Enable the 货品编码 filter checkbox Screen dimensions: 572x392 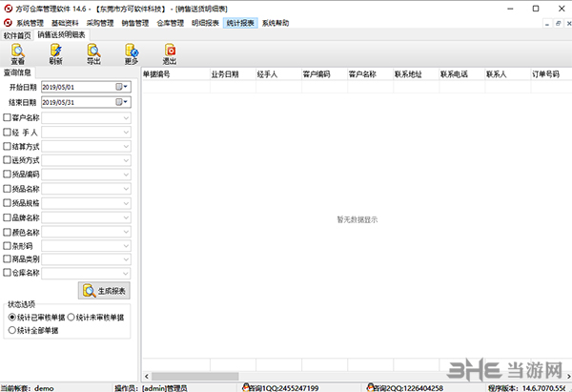click(x=7, y=175)
